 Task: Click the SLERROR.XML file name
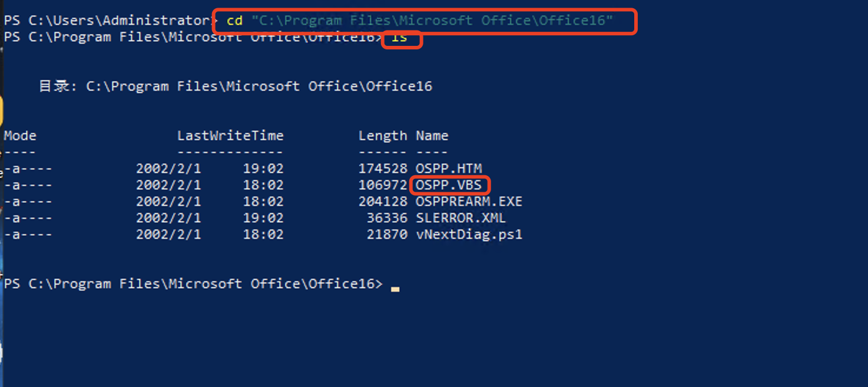[460, 218]
